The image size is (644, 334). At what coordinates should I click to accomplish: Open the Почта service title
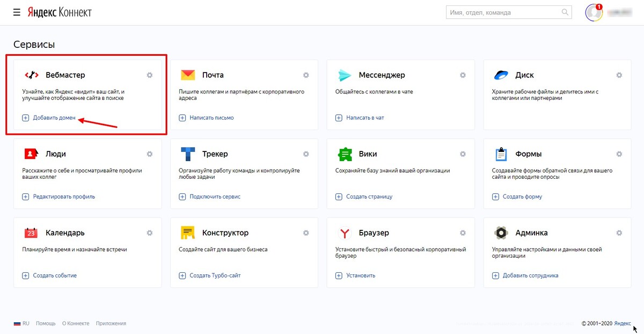pyautogui.click(x=213, y=75)
